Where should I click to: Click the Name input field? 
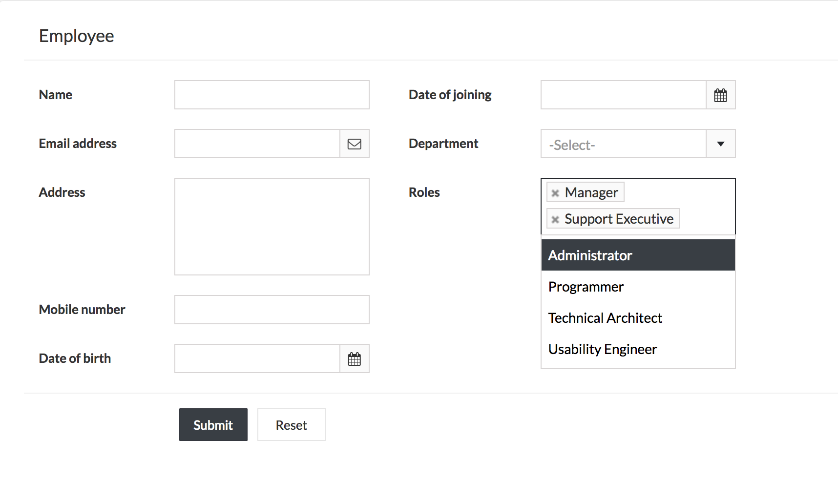point(272,94)
